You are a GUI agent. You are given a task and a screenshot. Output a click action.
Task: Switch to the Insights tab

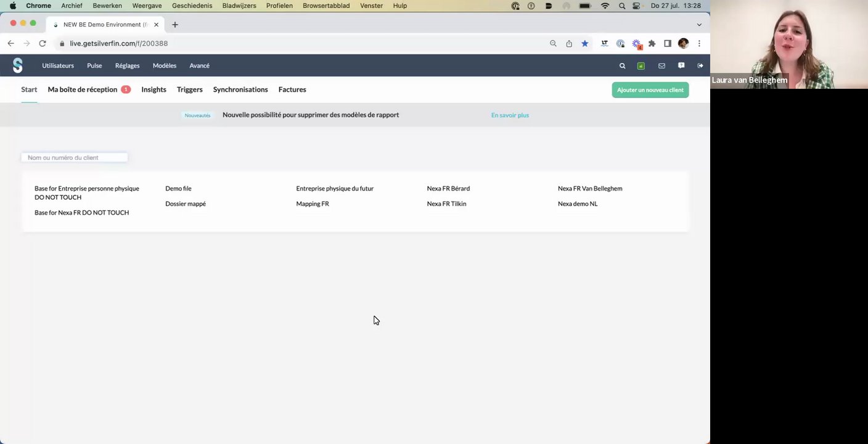click(x=154, y=89)
